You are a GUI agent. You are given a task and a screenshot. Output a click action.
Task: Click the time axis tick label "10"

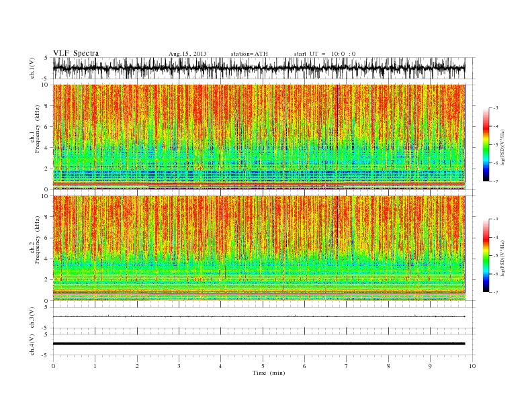tap(472, 366)
